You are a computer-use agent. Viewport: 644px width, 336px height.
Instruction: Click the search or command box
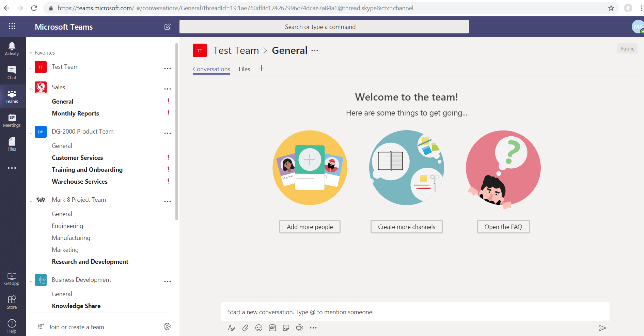pyautogui.click(x=324, y=27)
